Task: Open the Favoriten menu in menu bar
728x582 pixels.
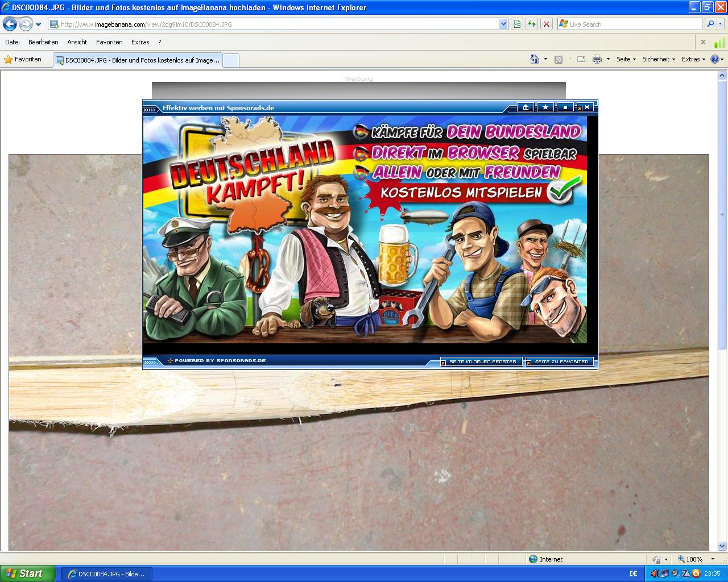Action: tap(109, 42)
